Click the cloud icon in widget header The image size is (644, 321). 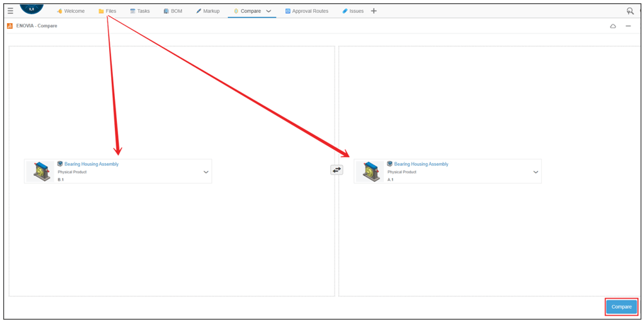pos(613,26)
